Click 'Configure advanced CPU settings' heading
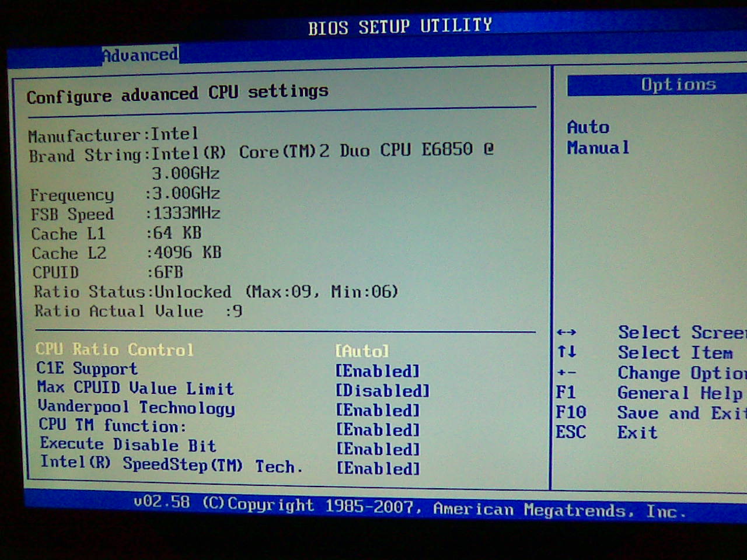 coord(177,94)
